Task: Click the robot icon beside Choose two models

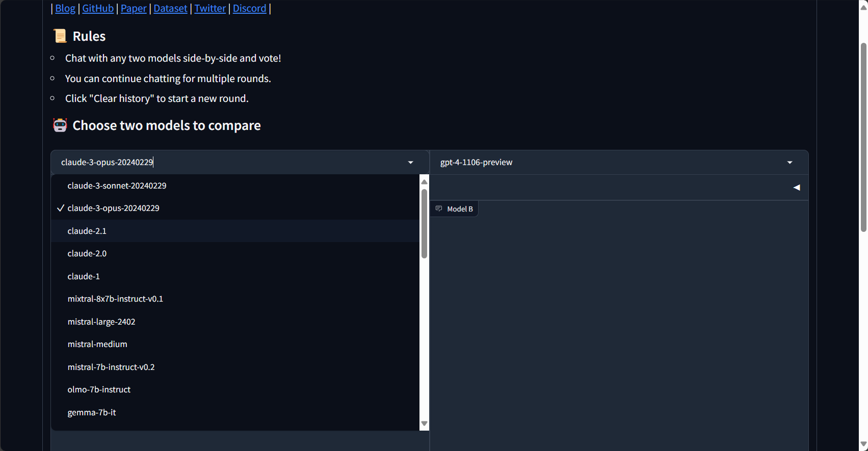Action: pyautogui.click(x=60, y=125)
